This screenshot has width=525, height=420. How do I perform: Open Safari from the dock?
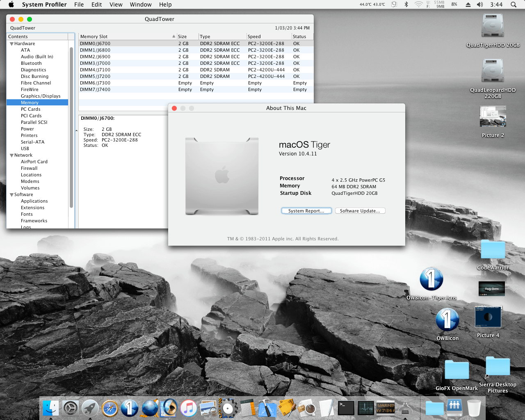coord(110,409)
